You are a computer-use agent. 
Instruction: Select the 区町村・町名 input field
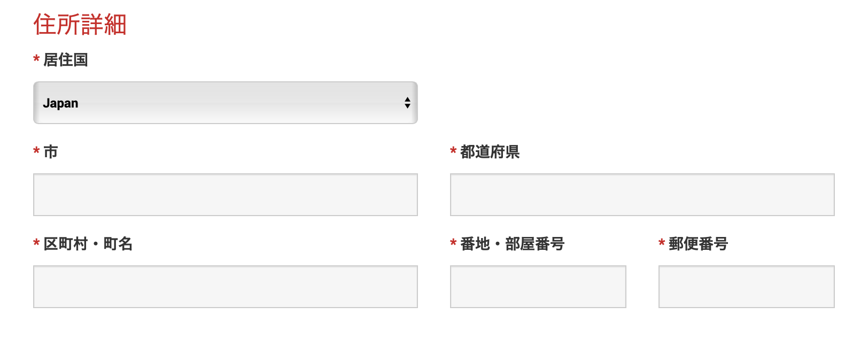pyautogui.click(x=225, y=287)
